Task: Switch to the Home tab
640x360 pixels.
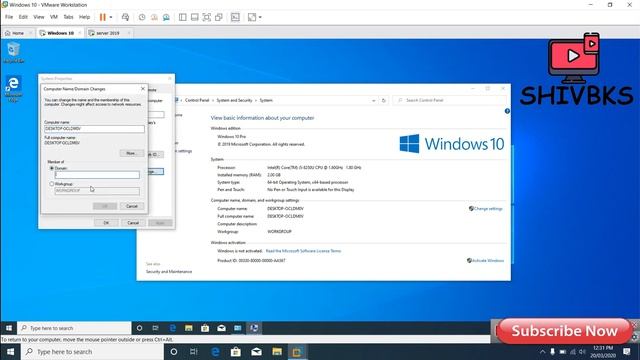Action: [18, 33]
